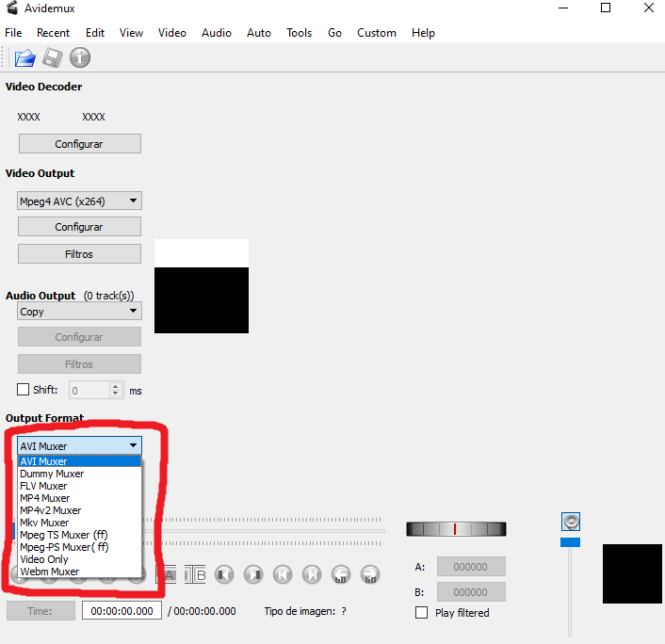This screenshot has height=644, width=665.
Task: Select Mpeg TS Muxer (ff) option
Action: [x=79, y=535]
